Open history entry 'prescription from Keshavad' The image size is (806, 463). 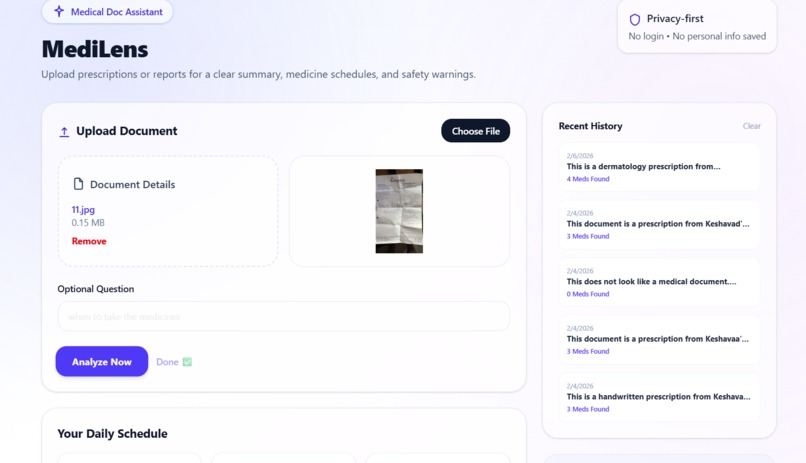[x=659, y=225]
